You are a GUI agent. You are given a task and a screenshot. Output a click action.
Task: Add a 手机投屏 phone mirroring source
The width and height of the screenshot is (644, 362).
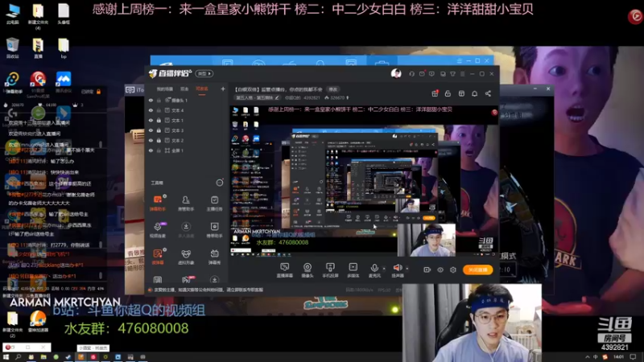(330, 270)
